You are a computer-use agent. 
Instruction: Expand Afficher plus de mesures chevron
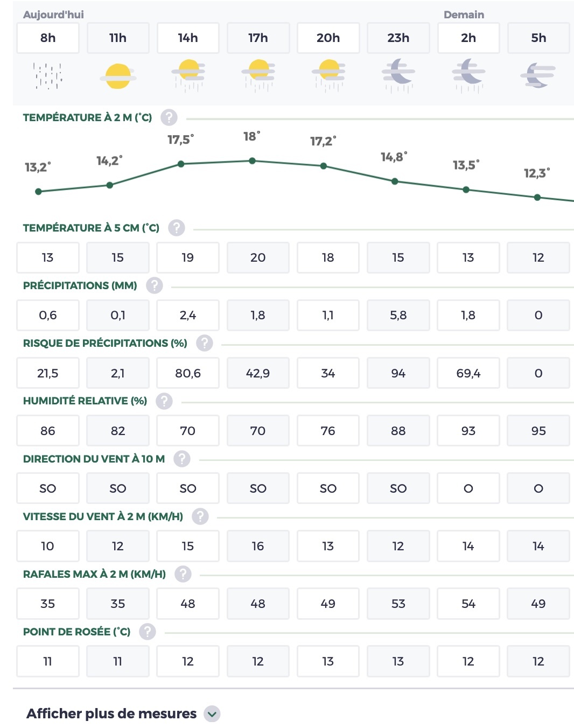coord(212,714)
